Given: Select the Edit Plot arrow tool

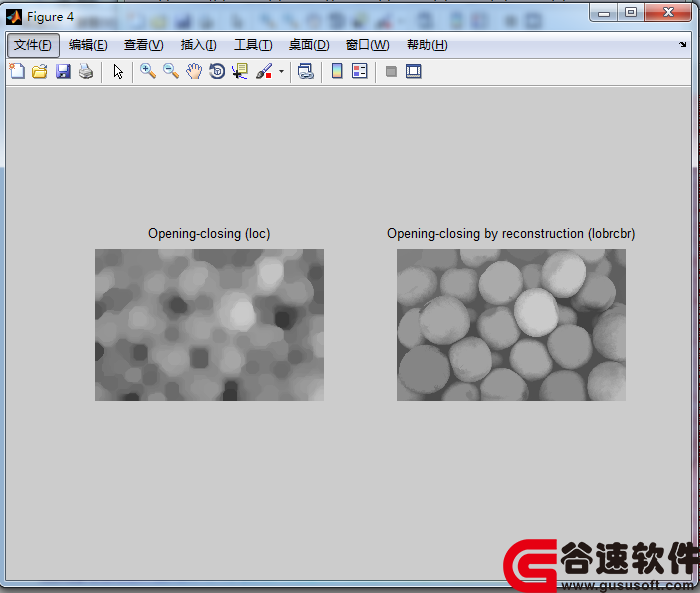Looking at the screenshot, I should (118, 71).
